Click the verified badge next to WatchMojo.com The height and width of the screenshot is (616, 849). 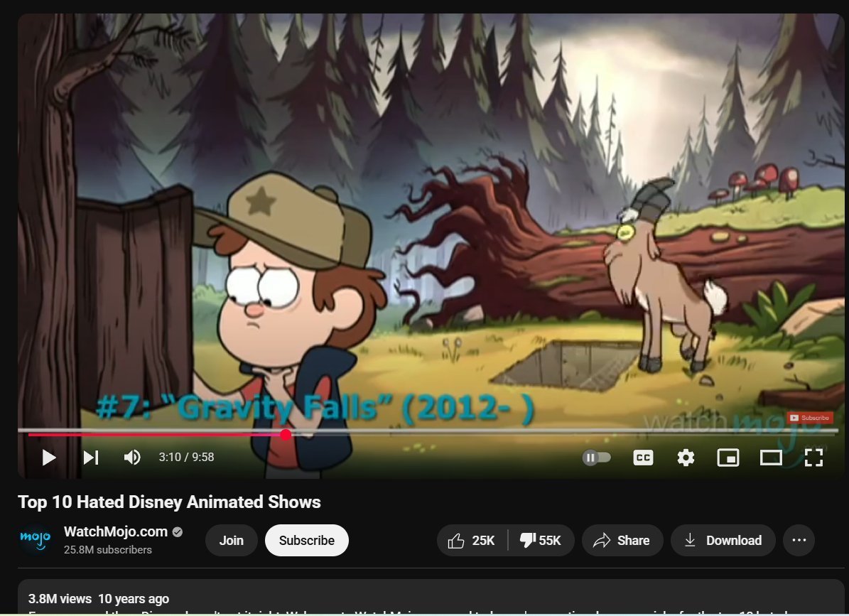point(178,532)
